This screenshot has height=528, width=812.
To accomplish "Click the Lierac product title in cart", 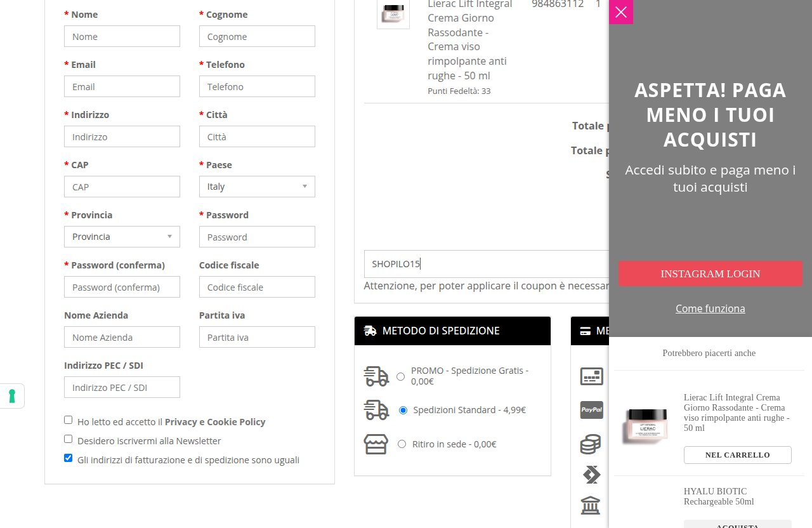I will [470, 39].
